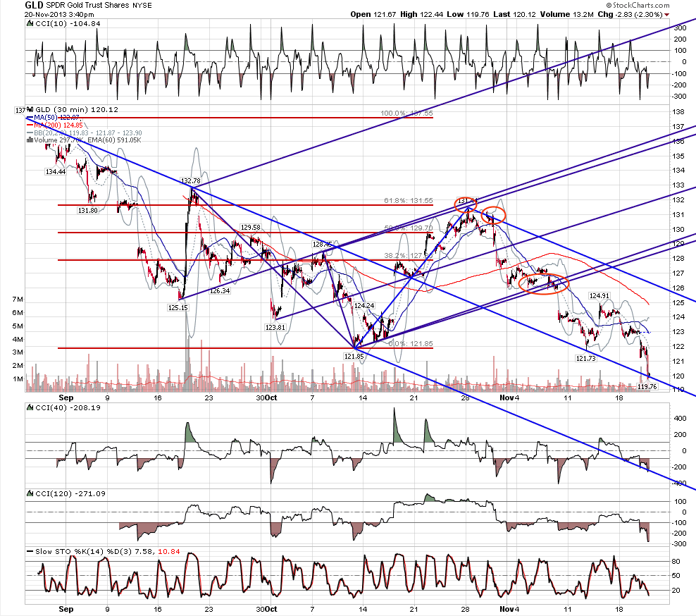Click the 136 price axis label
696x616 pixels.
(678, 141)
